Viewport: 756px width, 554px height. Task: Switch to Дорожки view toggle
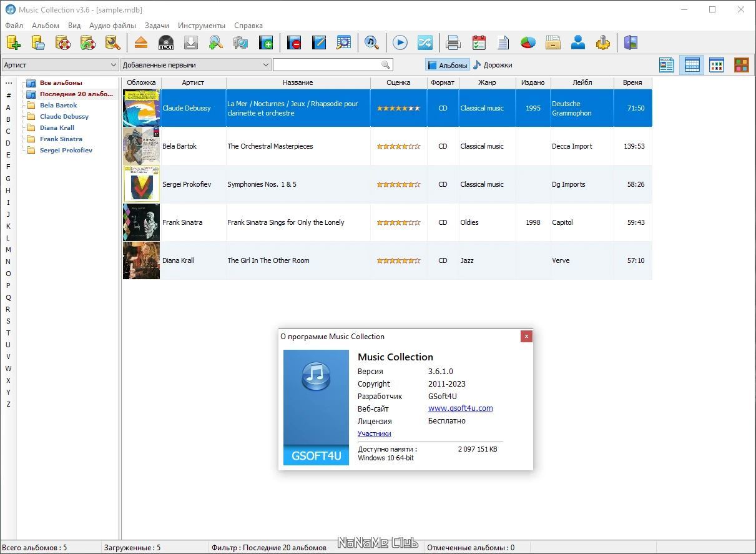click(493, 65)
